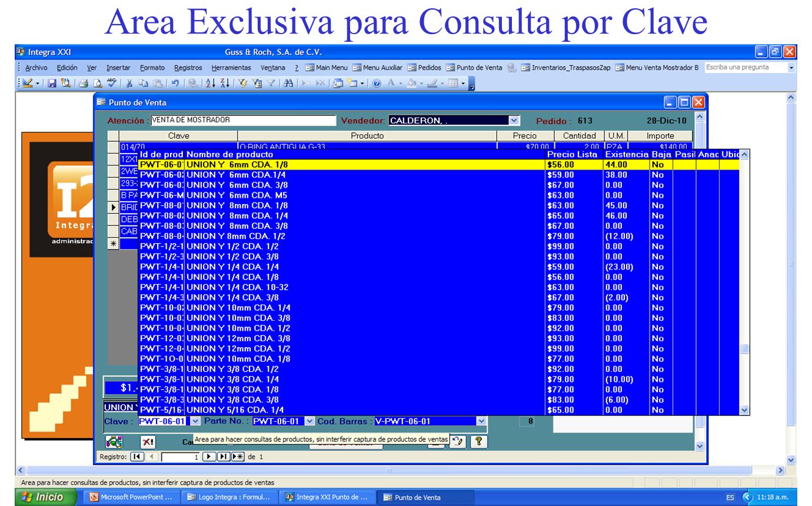This screenshot has height=506, width=812.
Task: Click the red X! cancel icon on form
Action: [x=148, y=442]
